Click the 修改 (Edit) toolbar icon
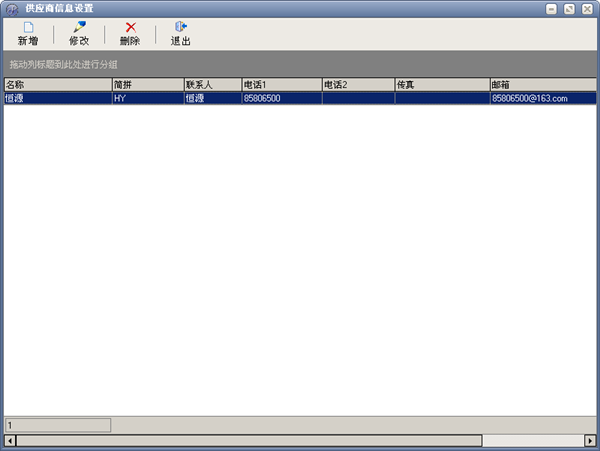 pos(79,28)
